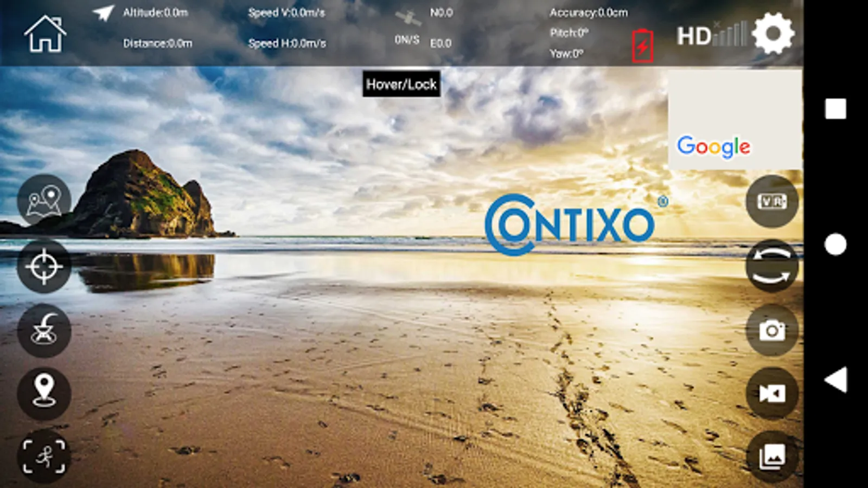Open the media gallery
The width and height of the screenshot is (868, 488).
(772, 457)
